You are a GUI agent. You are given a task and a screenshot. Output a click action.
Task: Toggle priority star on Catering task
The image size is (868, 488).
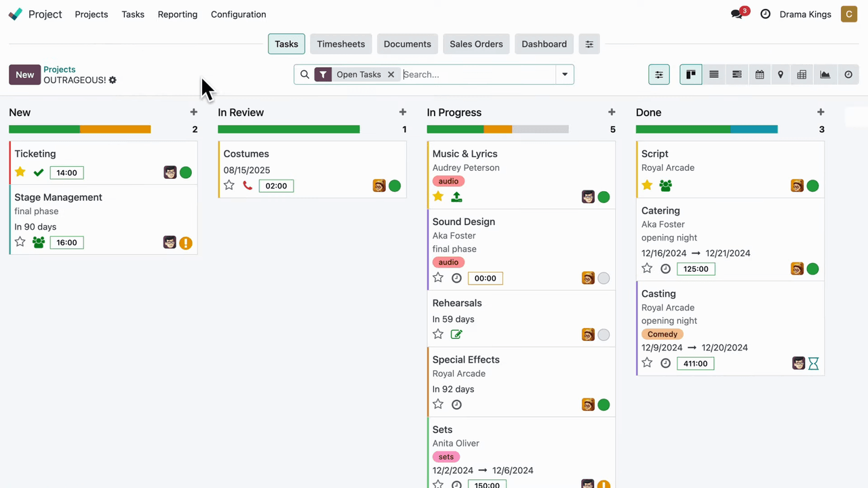point(647,268)
